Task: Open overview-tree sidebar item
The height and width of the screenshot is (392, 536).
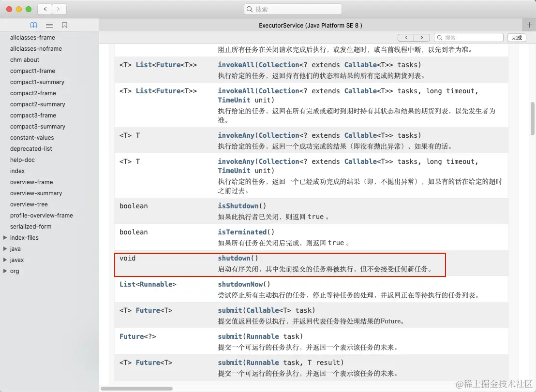Action: click(29, 204)
